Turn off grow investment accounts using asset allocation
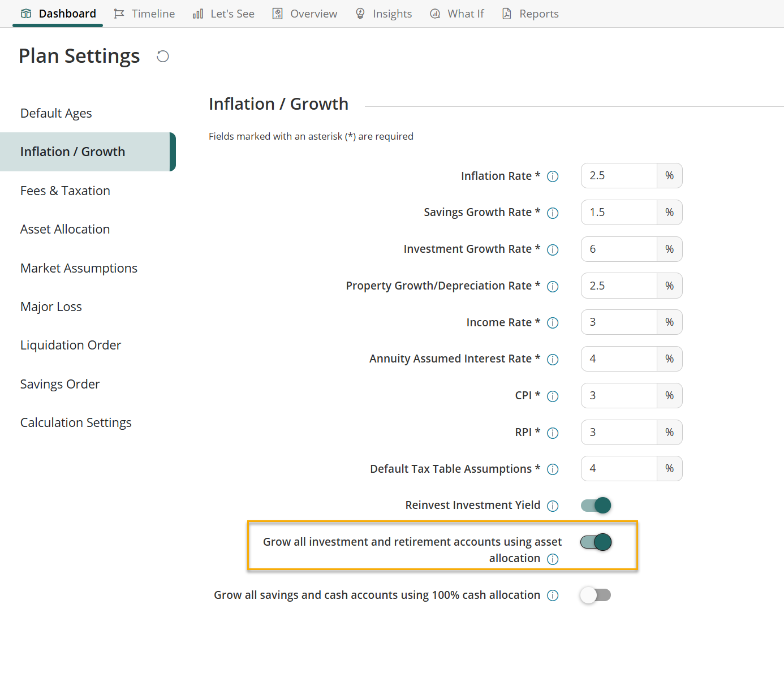Image resolution: width=784 pixels, height=682 pixels. pos(596,542)
